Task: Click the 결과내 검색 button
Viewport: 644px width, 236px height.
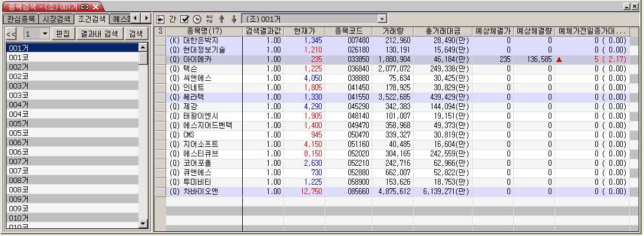Action: coord(100,34)
